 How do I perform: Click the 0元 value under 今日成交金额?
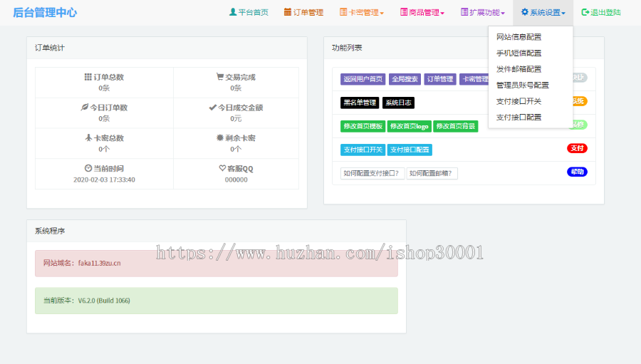pyautogui.click(x=236, y=119)
